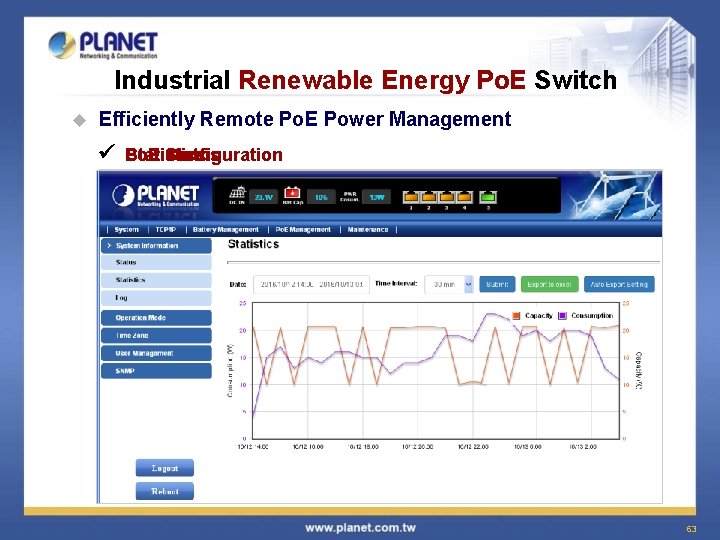Open the Battery Management menu
This screenshot has width=720, height=540.
click(x=225, y=230)
